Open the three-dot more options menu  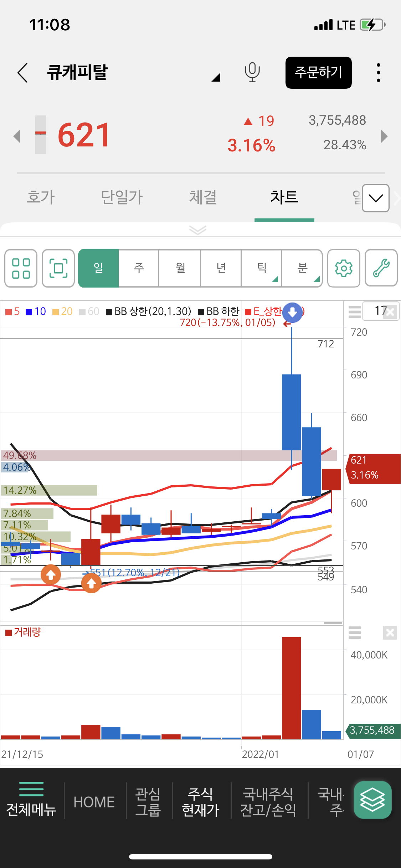pos(379,73)
